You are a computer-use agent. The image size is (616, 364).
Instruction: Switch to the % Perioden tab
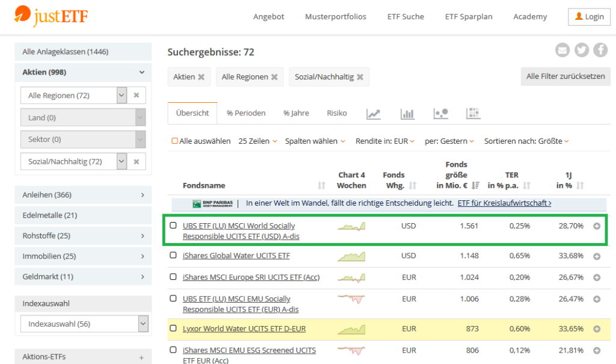(246, 113)
